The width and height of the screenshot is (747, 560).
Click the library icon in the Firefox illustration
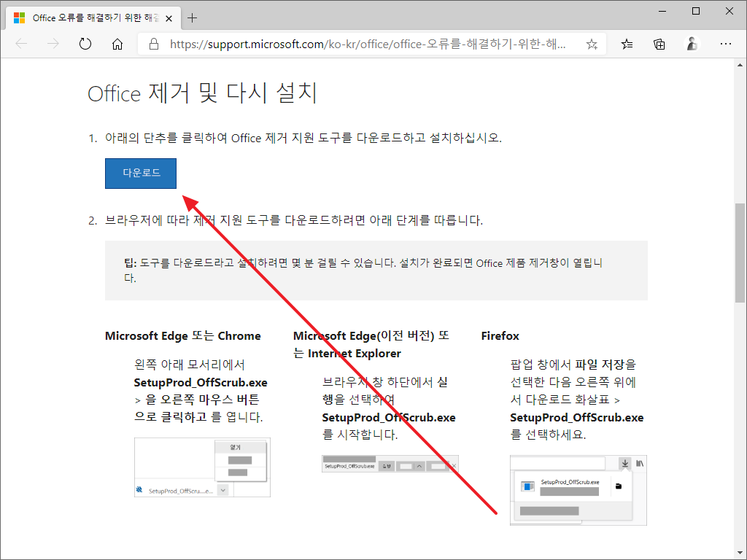click(x=641, y=464)
